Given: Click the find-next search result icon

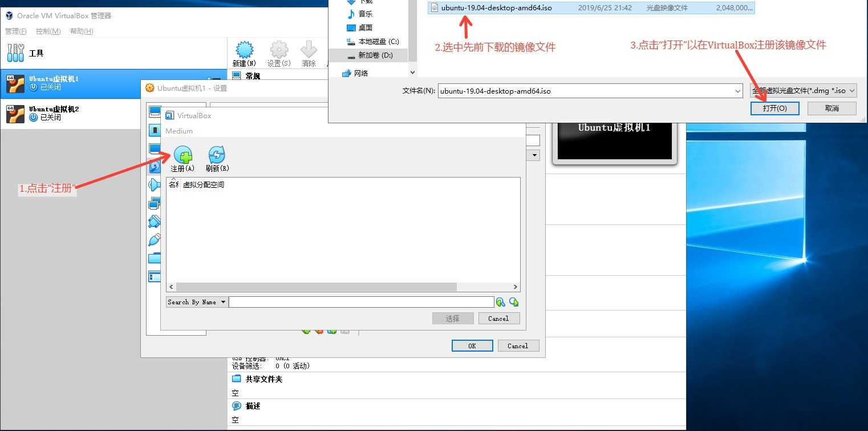Looking at the screenshot, I should (x=514, y=302).
